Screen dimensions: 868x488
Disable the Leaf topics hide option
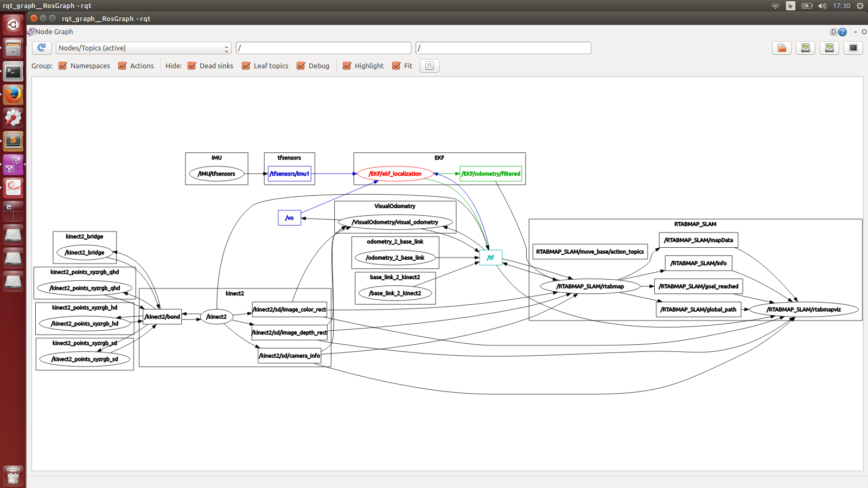[246, 66]
